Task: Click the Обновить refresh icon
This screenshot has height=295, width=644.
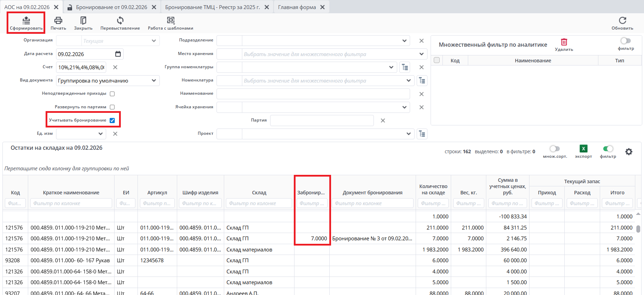Action: 622,21
